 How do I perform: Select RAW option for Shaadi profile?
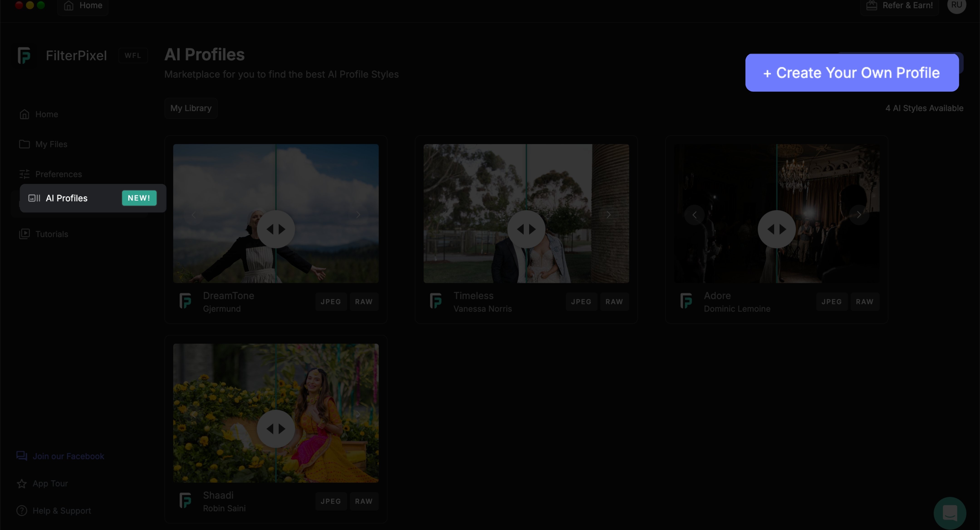[x=364, y=501]
